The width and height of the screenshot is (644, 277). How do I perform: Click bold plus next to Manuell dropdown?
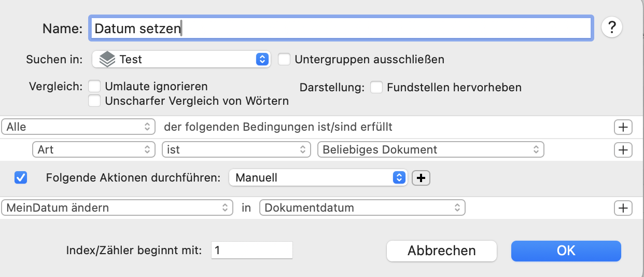click(421, 178)
